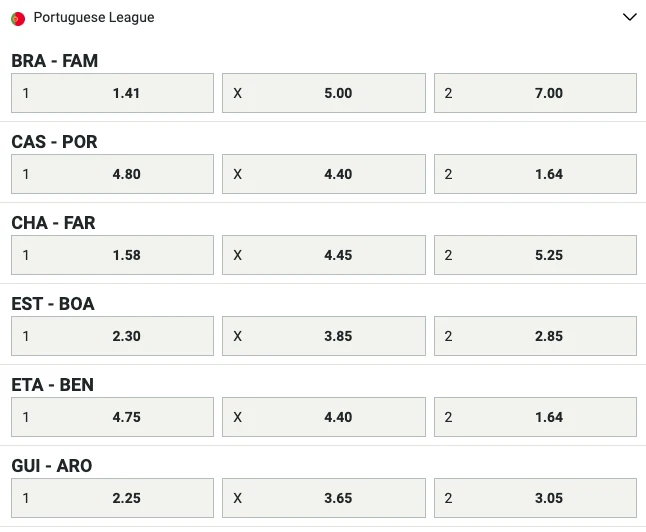Bet on ARO away win at 3.05
This screenshot has height=532, width=646.
pos(535,498)
